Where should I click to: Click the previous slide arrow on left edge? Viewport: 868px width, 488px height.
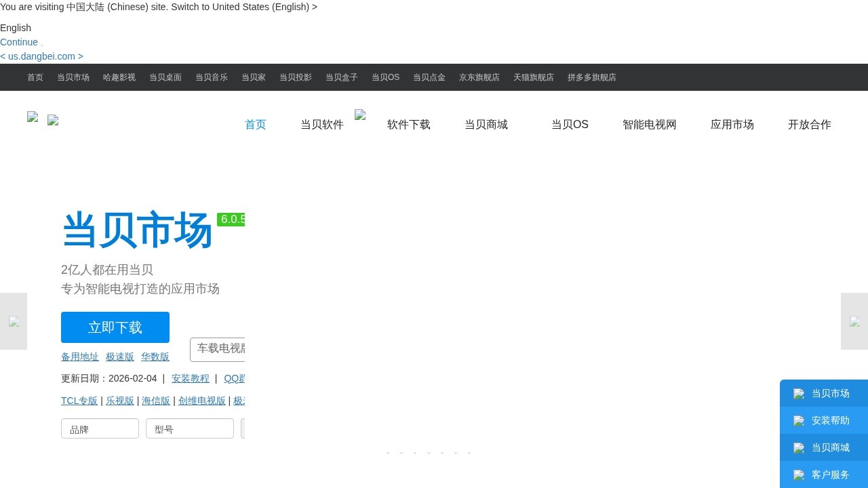pos(14,321)
